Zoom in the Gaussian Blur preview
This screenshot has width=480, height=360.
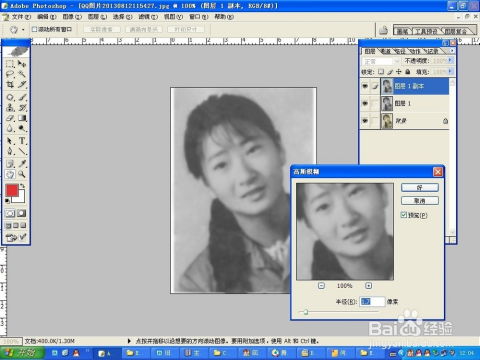(368, 286)
